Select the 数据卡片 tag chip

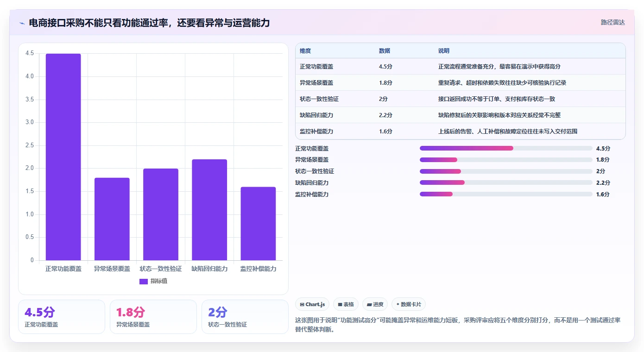[x=408, y=304]
